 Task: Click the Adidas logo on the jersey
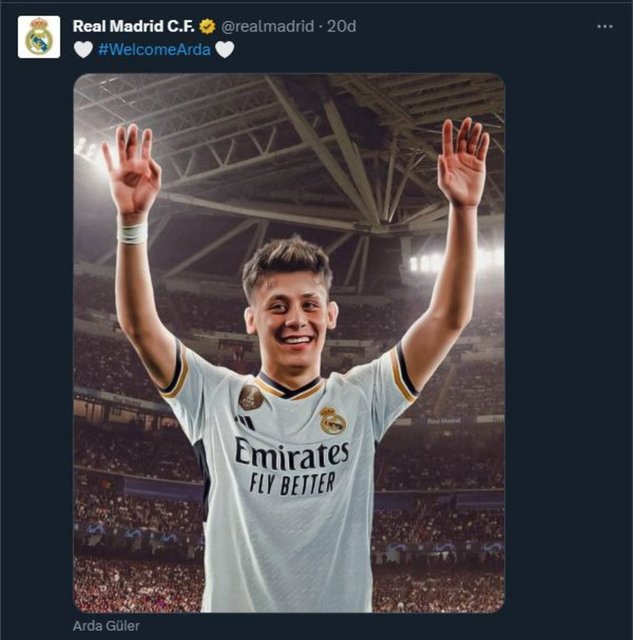point(245,423)
